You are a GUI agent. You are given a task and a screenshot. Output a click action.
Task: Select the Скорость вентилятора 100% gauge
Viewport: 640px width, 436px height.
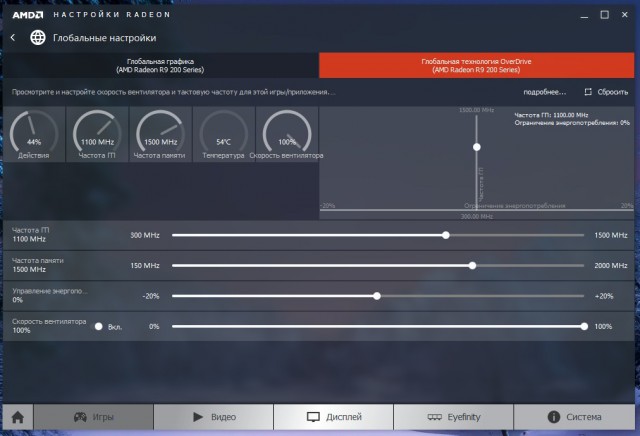click(x=287, y=134)
